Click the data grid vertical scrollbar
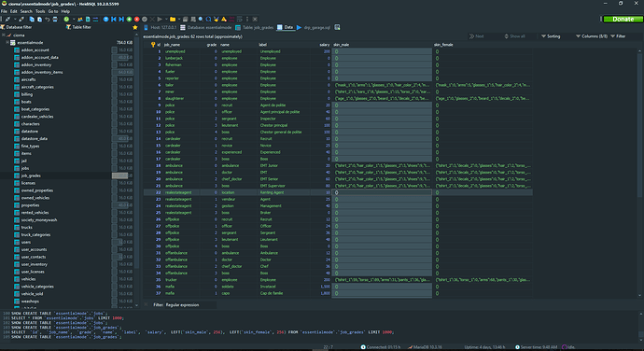644x351 pixels. (x=640, y=173)
